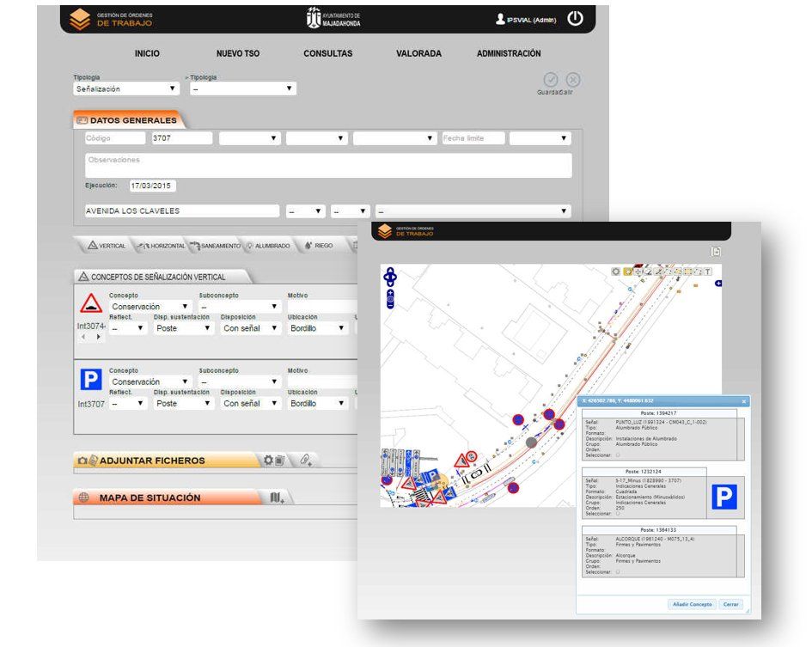Click the AVENIDA LOS CLAVELES address field

182,211
